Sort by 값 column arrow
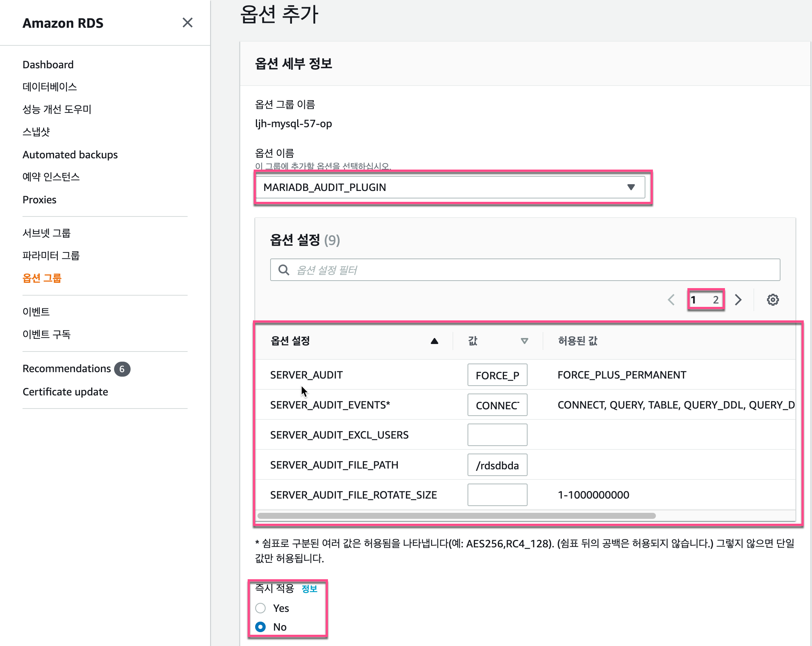Image resolution: width=812 pixels, height=646 pixels. (x=524, y=341)
